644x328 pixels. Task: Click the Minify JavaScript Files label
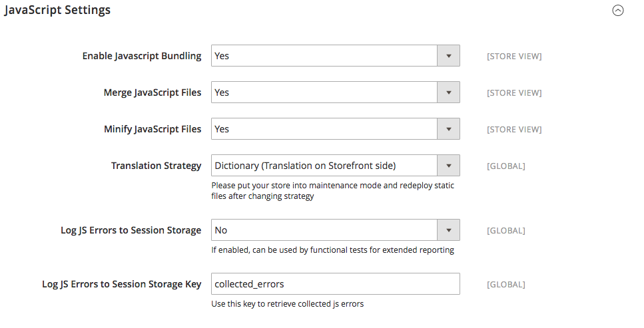click(x=153, y=129)
